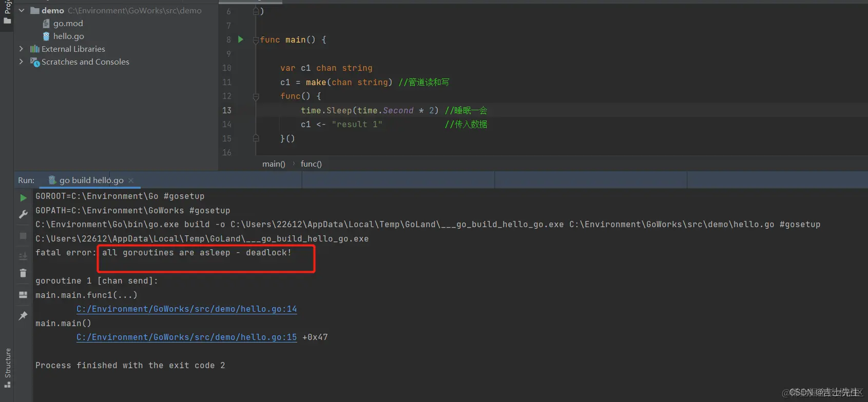
Task: Click the GOROOT console output line
Action: tap(120, 196)
